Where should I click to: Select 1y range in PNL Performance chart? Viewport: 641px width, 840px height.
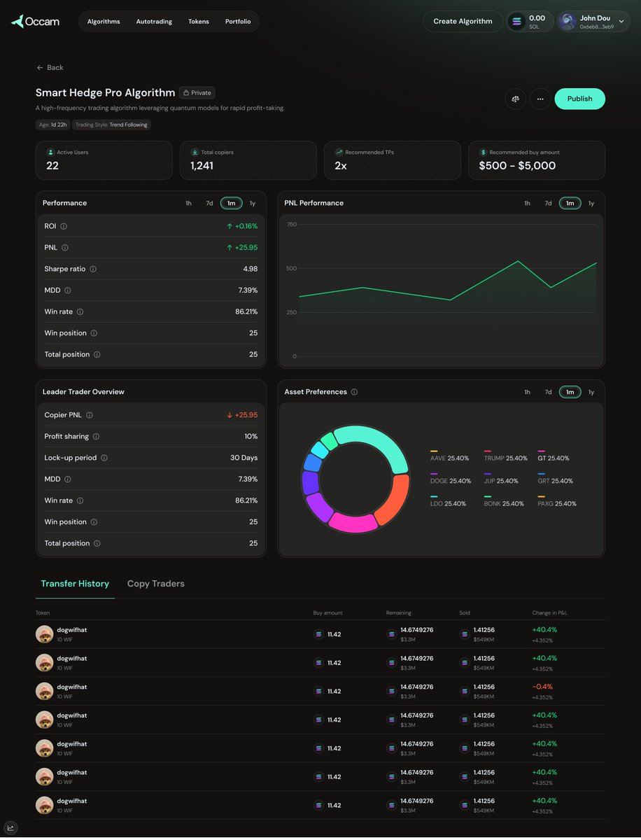point(591,203)
